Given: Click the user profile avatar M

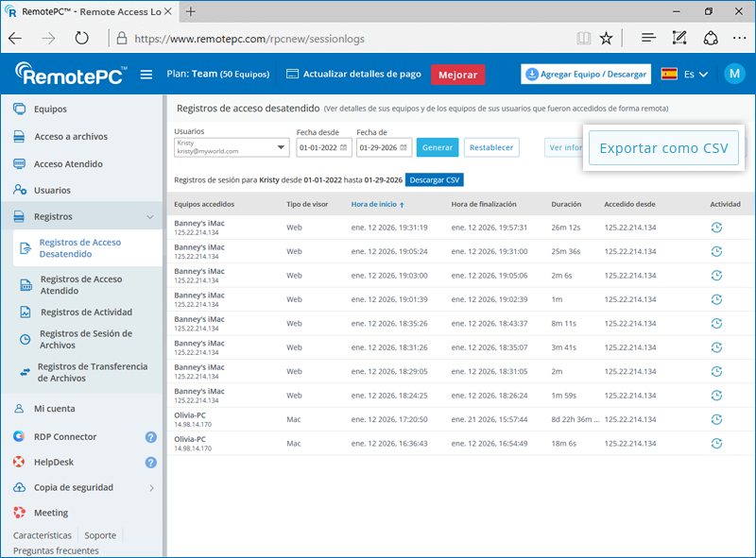Looking at the screenshot, I should click(x=734, y=75).
